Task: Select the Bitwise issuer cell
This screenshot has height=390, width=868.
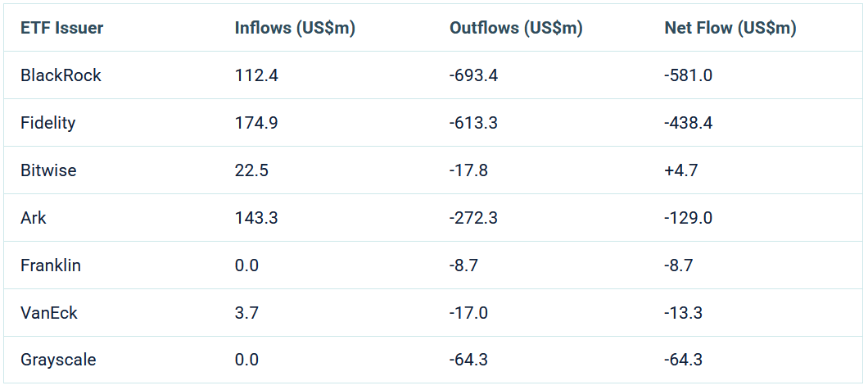Action: click(49, 170)
